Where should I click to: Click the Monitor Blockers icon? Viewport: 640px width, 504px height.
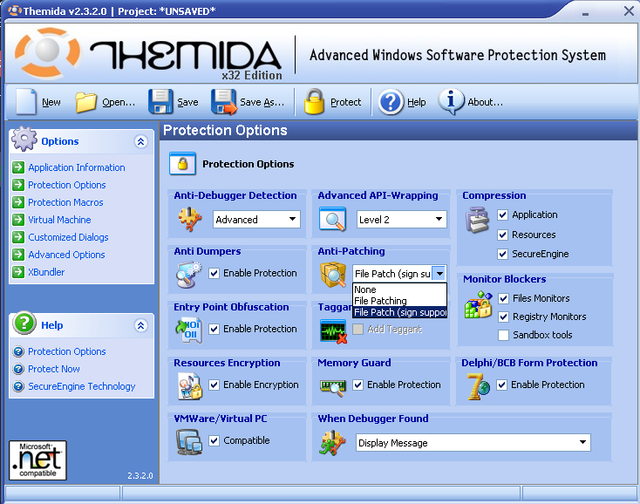pos(478,305)
